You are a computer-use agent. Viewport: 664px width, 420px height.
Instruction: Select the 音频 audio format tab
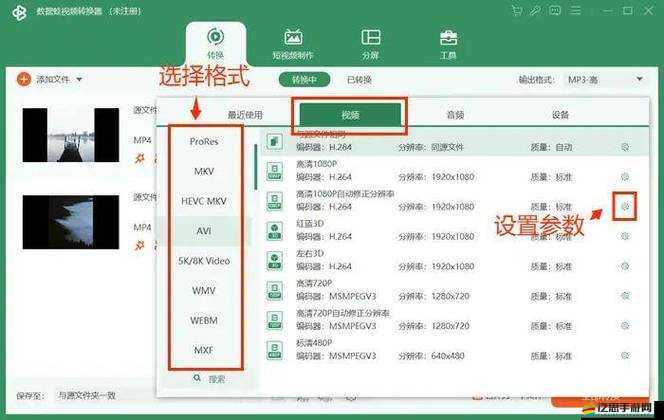(455, 115)
